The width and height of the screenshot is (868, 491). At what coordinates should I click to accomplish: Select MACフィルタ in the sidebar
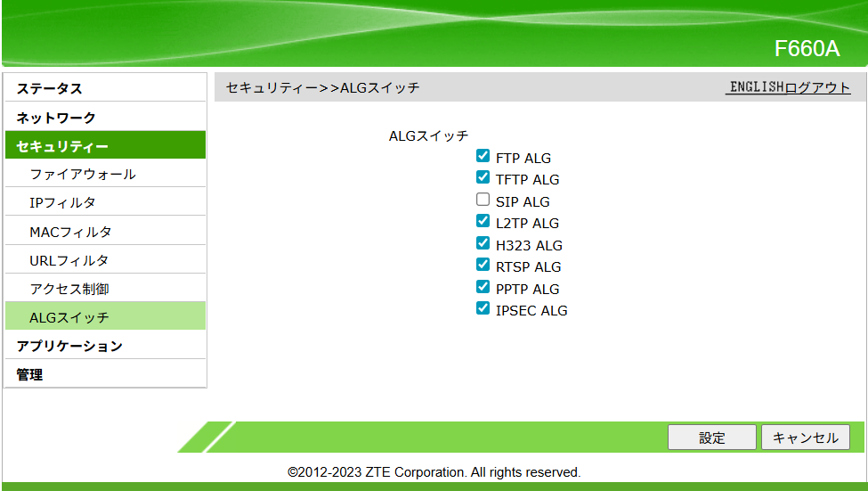pos(70,232)
